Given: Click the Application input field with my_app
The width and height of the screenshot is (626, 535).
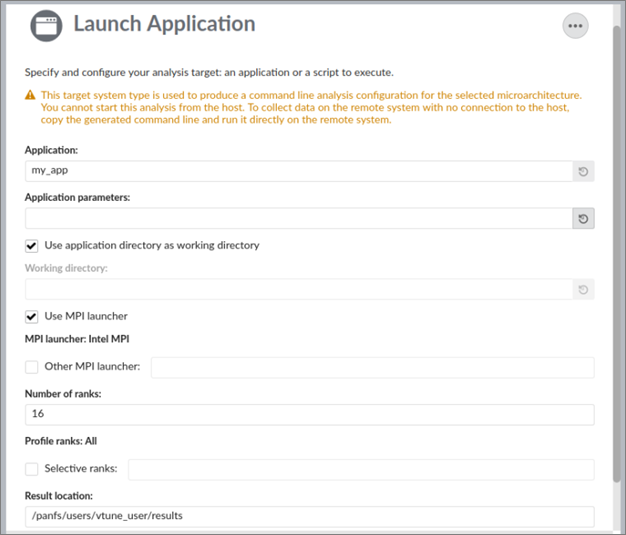Looking at the screenshot, I should click(297, 172).
